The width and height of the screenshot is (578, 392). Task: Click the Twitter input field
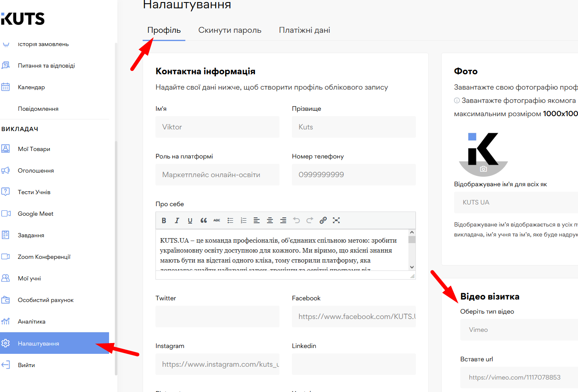tap(217, 317)
